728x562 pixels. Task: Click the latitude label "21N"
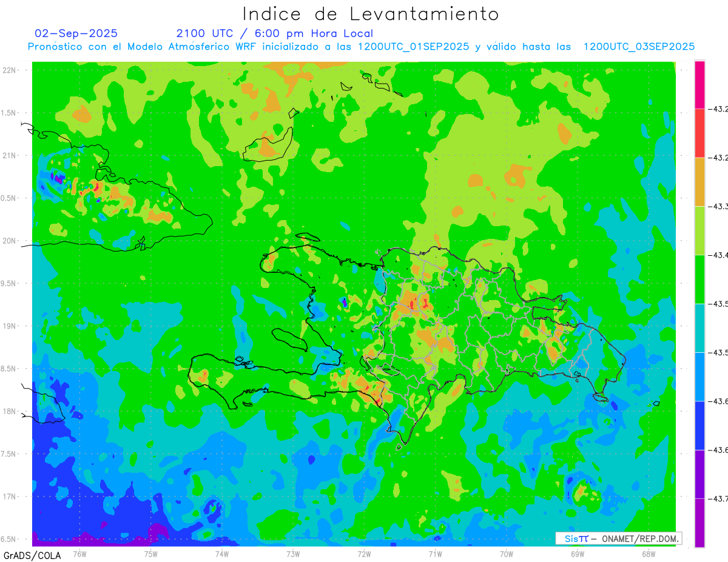pos(10,156)
